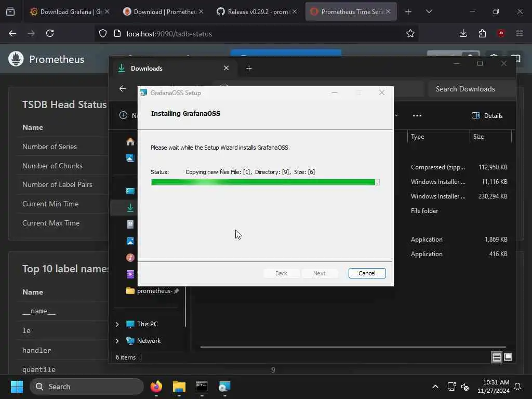Image resolution: width=532 pixels, height=399 pixels.
Task: Open Videos in Explorer sidebar
Action: coord(130,274)
